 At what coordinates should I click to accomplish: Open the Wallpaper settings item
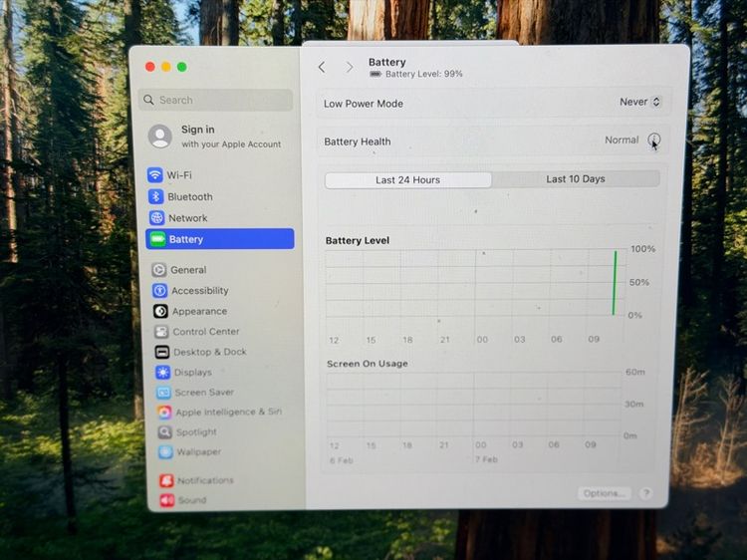[x=198, y=452]
